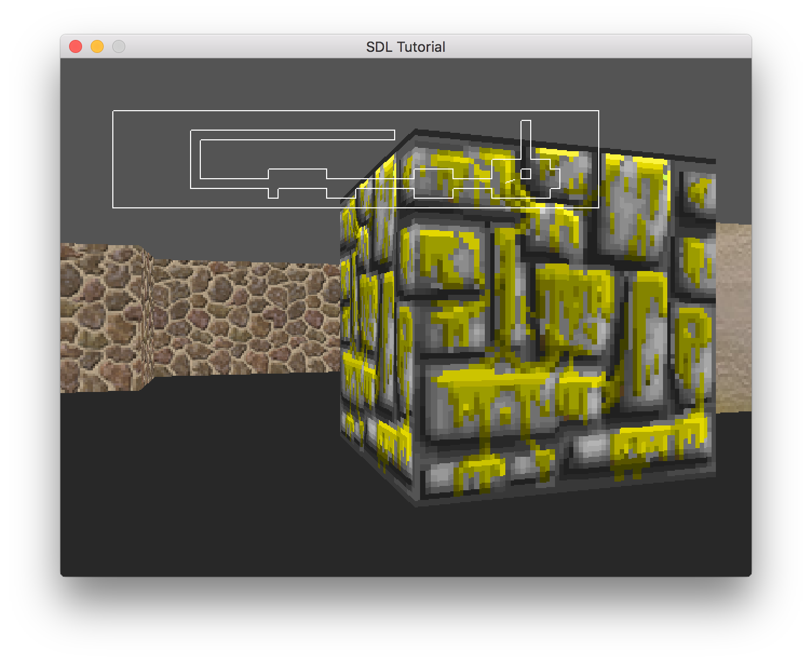This screenshot has height=663, width=812.
Task: Minimize the SDL Tutorial window
Action: tap(97, 47)
